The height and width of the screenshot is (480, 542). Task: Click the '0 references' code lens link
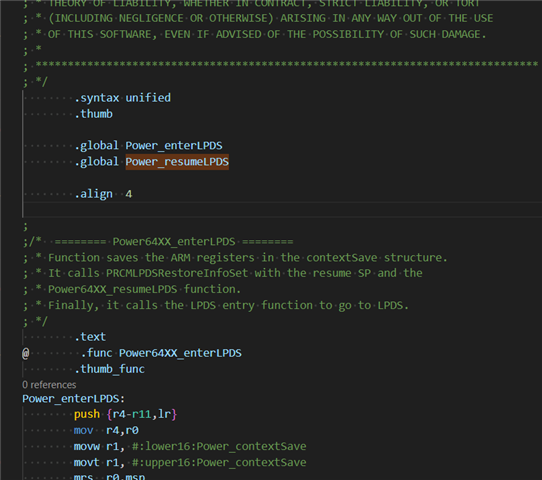pyautogui.click(x=49, y=385)
